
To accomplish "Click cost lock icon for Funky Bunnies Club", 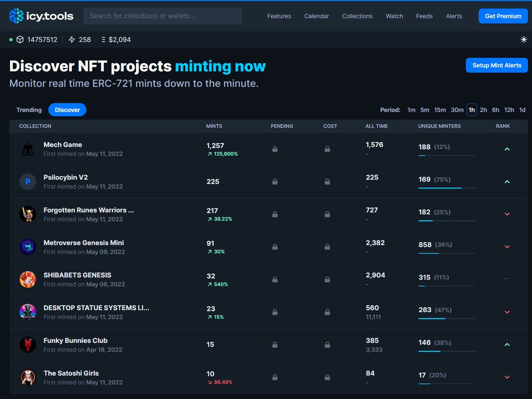I will (x=327, y=345).
